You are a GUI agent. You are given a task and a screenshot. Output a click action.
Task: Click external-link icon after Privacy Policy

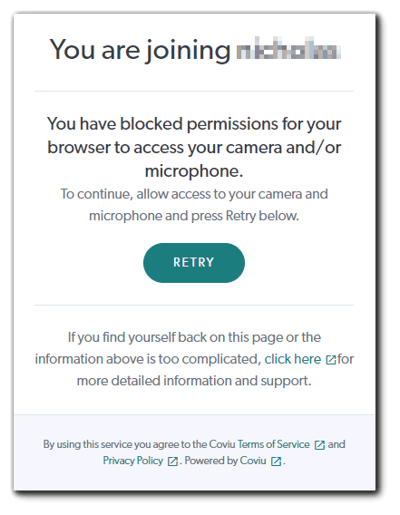[x=172, y=461]
